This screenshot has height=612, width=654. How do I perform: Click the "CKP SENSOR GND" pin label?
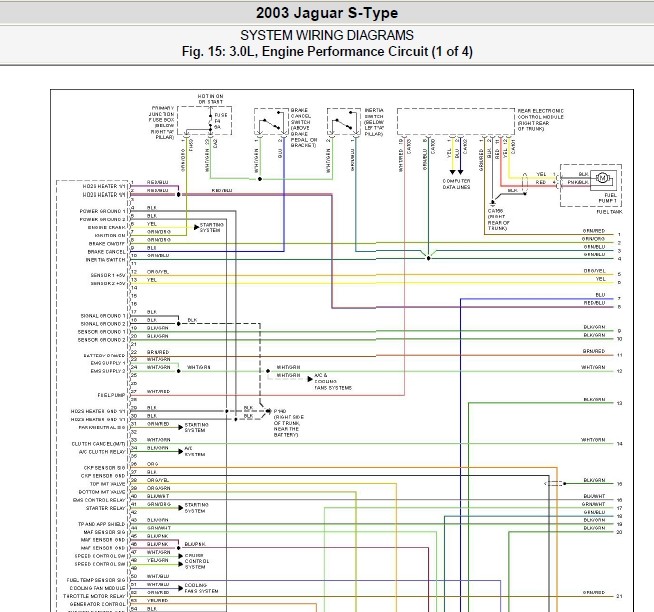[x=103, y=476]
